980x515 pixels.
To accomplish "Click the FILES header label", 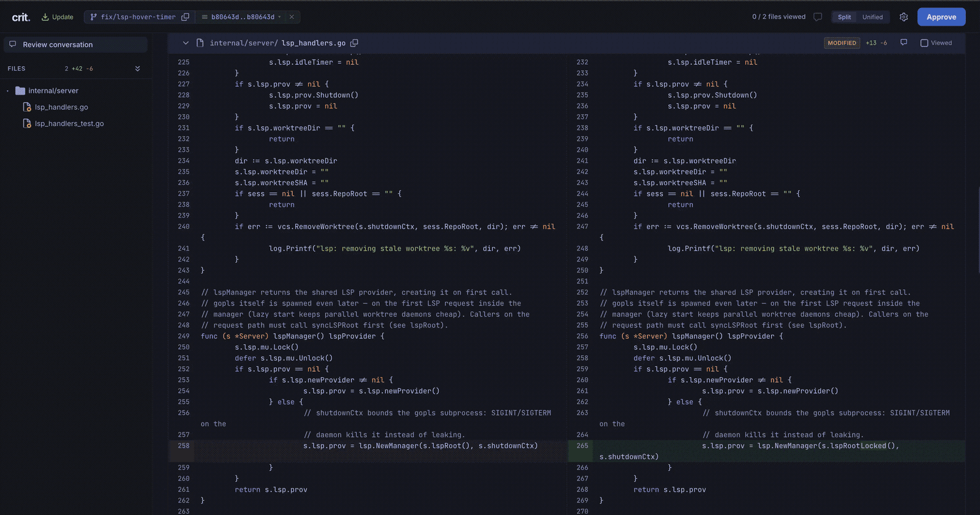I will [17, 69].
